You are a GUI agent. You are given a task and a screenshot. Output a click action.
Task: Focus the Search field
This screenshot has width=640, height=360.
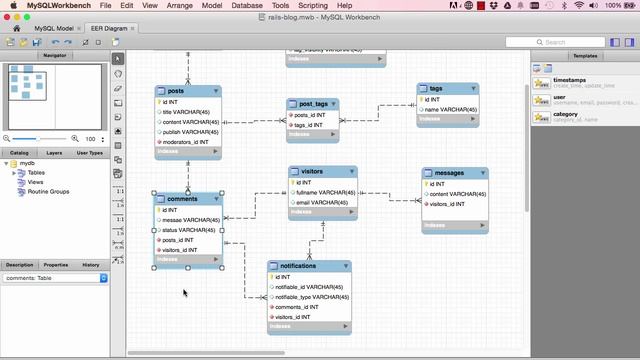pos(555,42)
